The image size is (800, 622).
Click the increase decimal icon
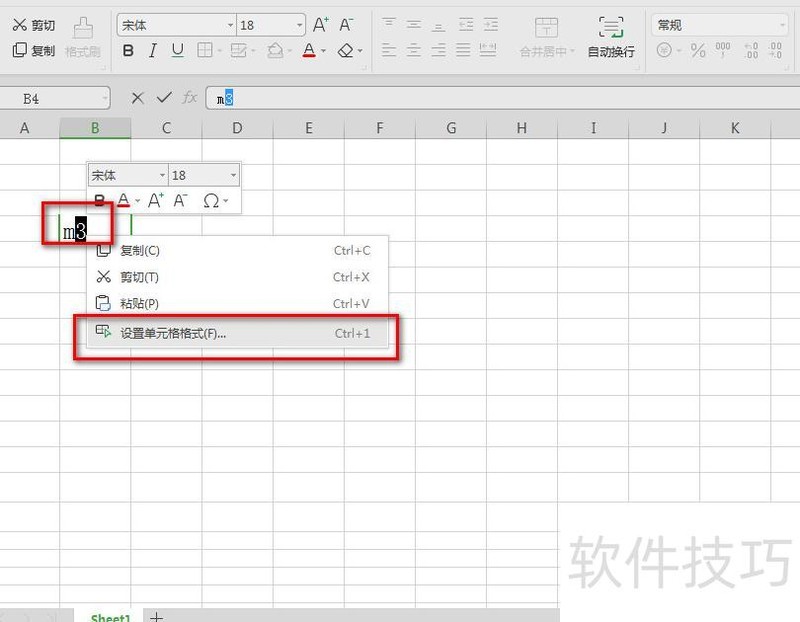(751, 50)
